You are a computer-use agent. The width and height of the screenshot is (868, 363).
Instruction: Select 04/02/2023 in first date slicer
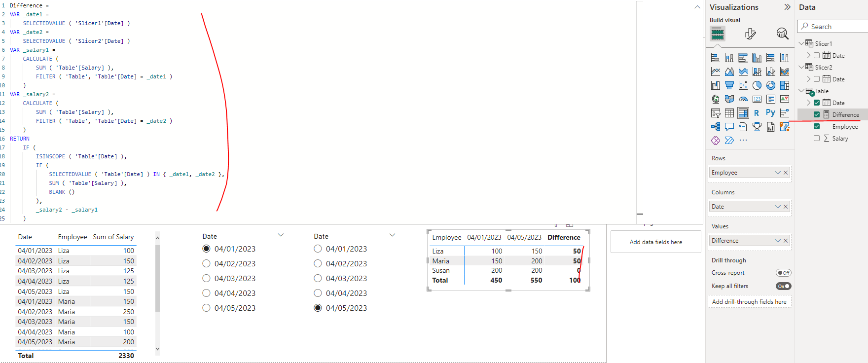(x=206, y=263)
